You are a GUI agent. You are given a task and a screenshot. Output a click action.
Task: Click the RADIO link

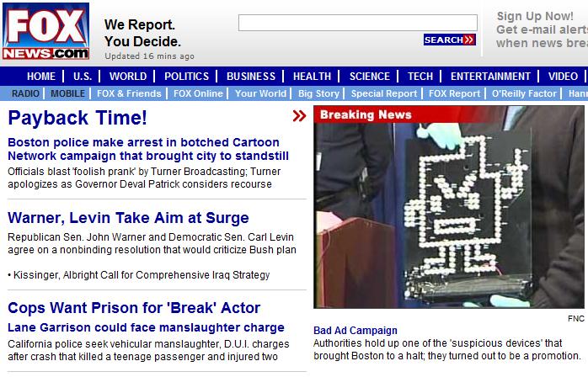[25, 93]
